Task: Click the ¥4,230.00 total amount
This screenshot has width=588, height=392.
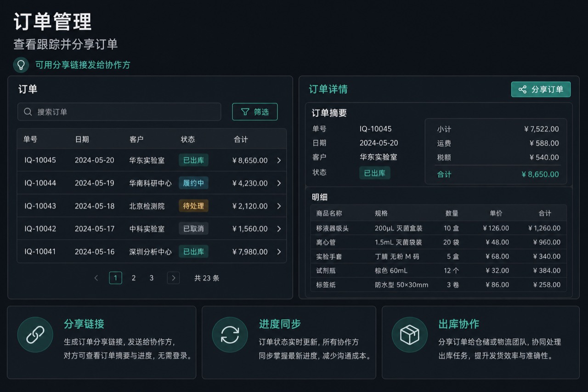Action: pos(250,183)
